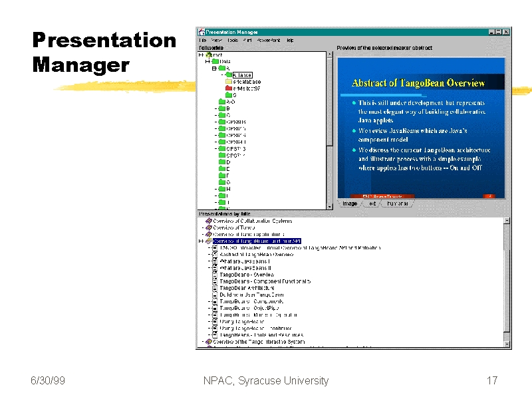Select the "TangoBeans - ObjectPipe" slide title

point(249,308)
